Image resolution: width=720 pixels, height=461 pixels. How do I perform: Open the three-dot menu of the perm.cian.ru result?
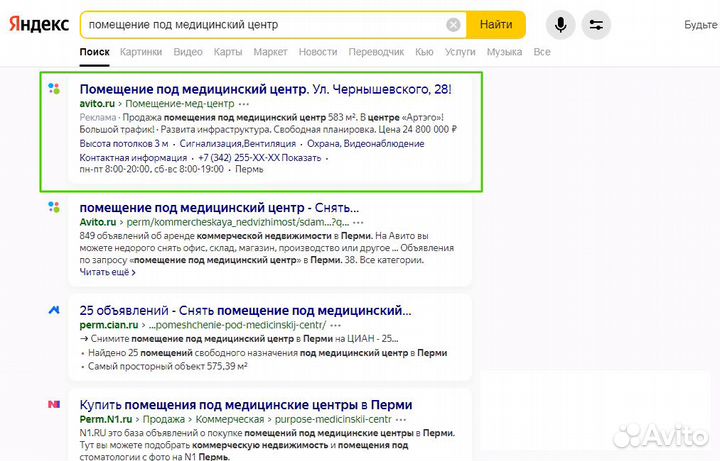pos(336,325)
